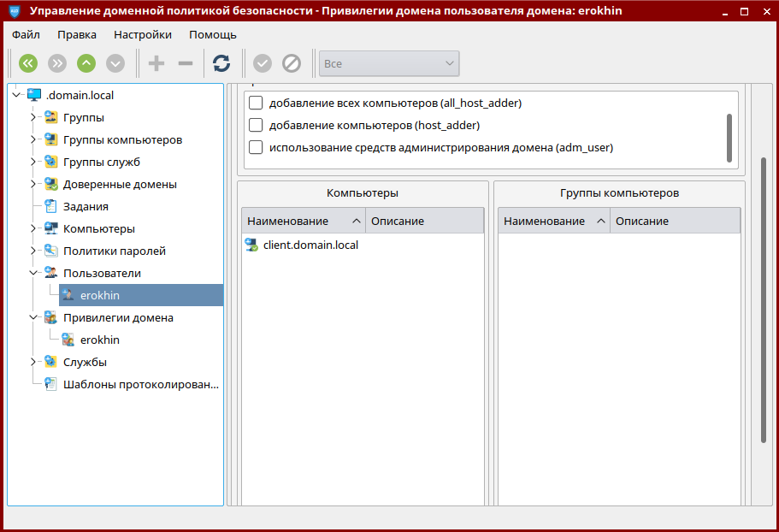
Task: Expand the Группы tree node
Action: 33,117
